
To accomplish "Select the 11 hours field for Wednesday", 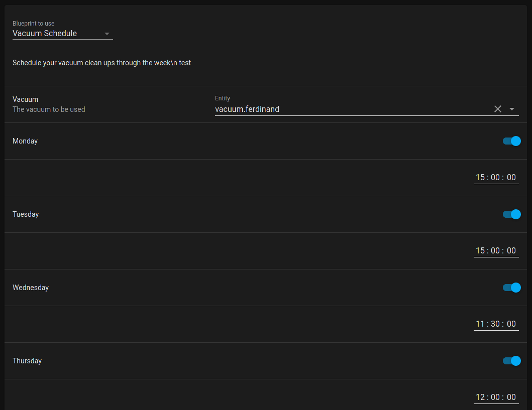I will point(480,324).
